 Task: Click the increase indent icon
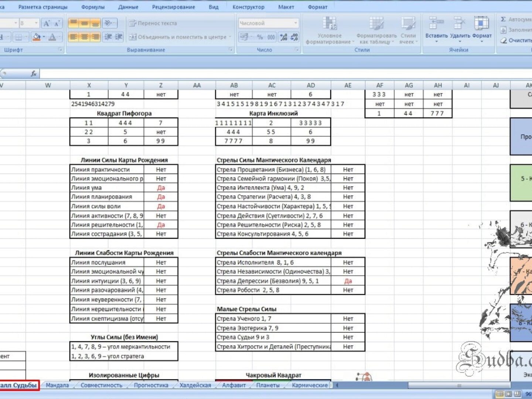tap(119, 37)
